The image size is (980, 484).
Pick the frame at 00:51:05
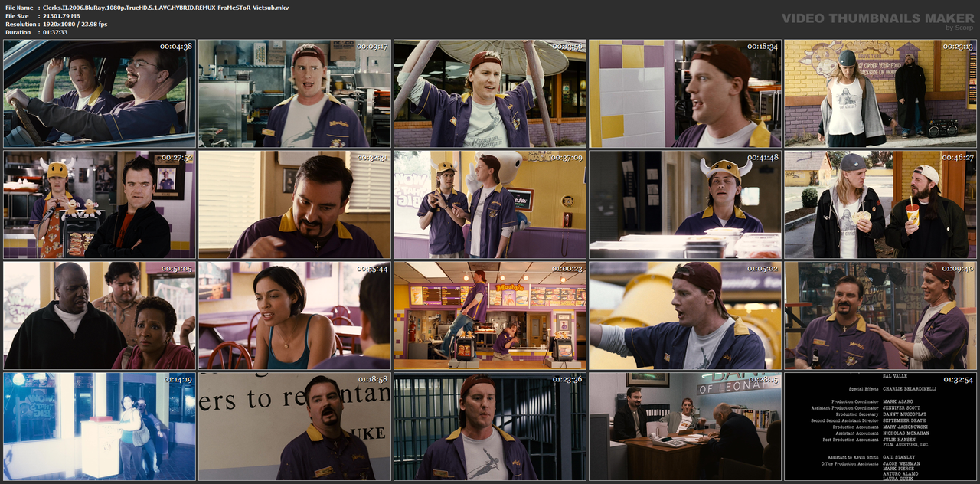pyautogui.click(x=100, y=316)
